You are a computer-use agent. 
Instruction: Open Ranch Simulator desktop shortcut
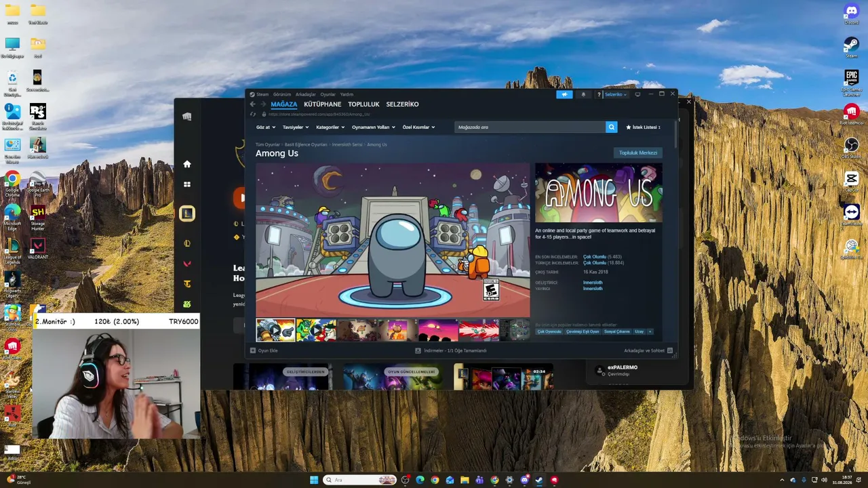pos(38,115)
